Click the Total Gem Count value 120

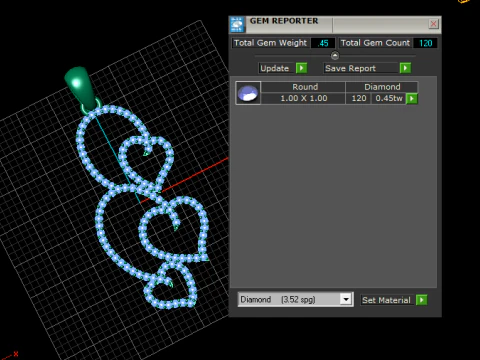coord(425,43)
